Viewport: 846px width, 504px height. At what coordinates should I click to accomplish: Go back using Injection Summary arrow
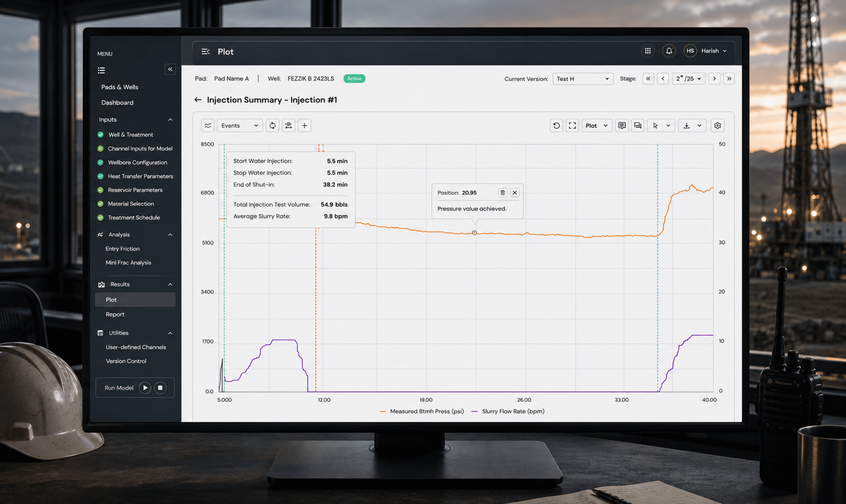pos(198,100)
